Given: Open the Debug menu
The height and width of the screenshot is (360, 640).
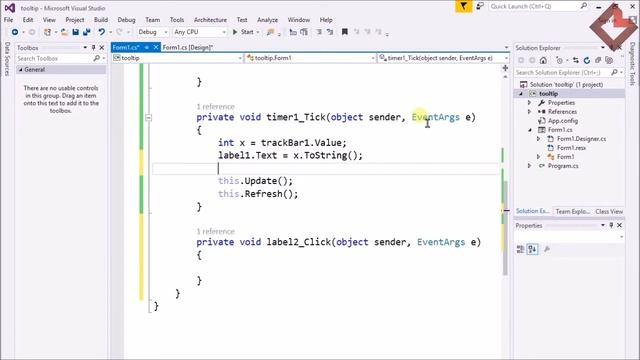Looking at the screenshot, I should [126, 20].
